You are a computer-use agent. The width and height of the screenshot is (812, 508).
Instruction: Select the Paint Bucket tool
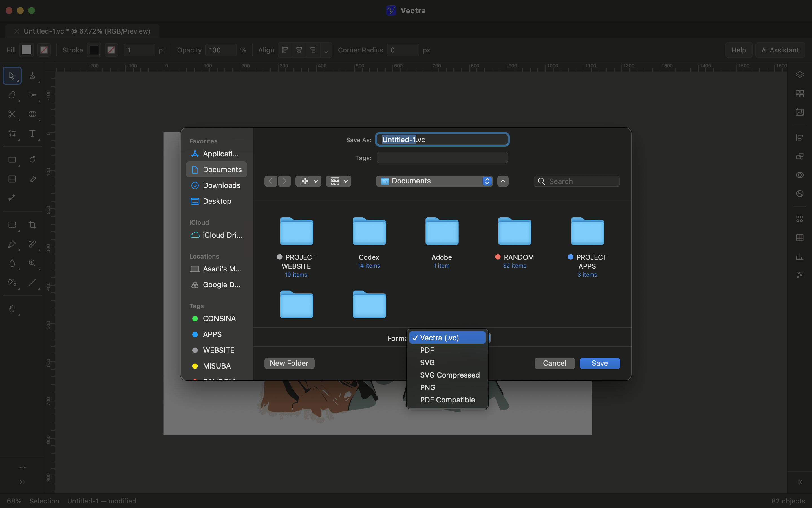(x=12, y=282)
